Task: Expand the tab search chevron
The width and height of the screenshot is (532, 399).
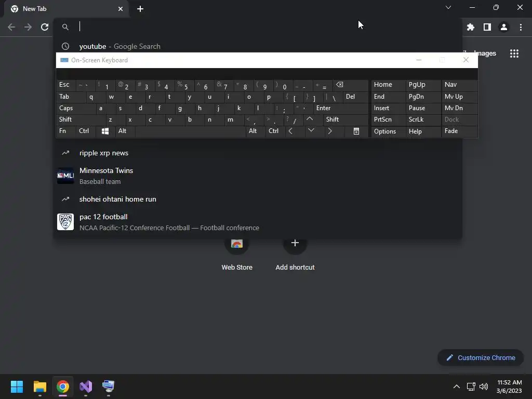Action: (448, 7)
